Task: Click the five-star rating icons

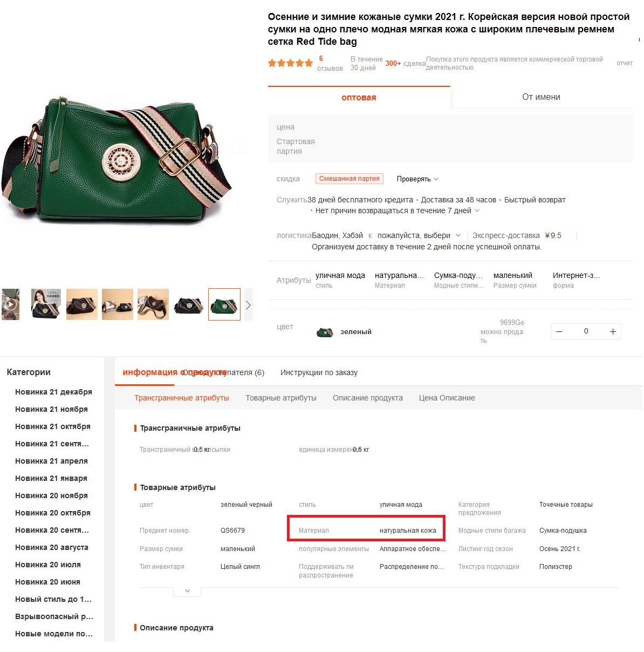Action: (x=290, y=63)
